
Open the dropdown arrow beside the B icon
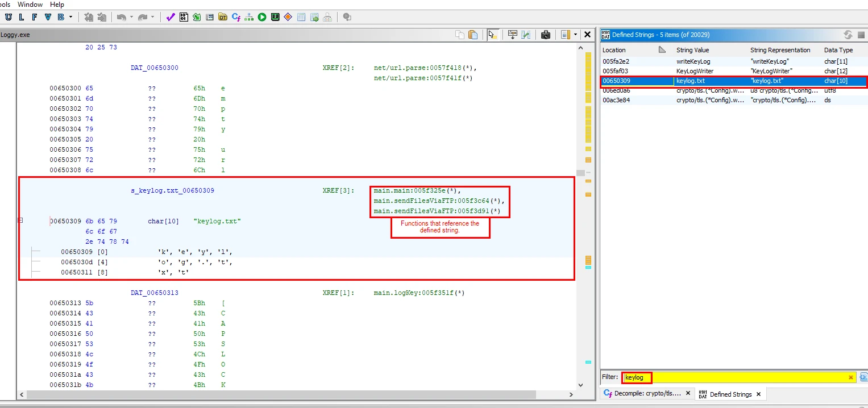click(70, 17)
